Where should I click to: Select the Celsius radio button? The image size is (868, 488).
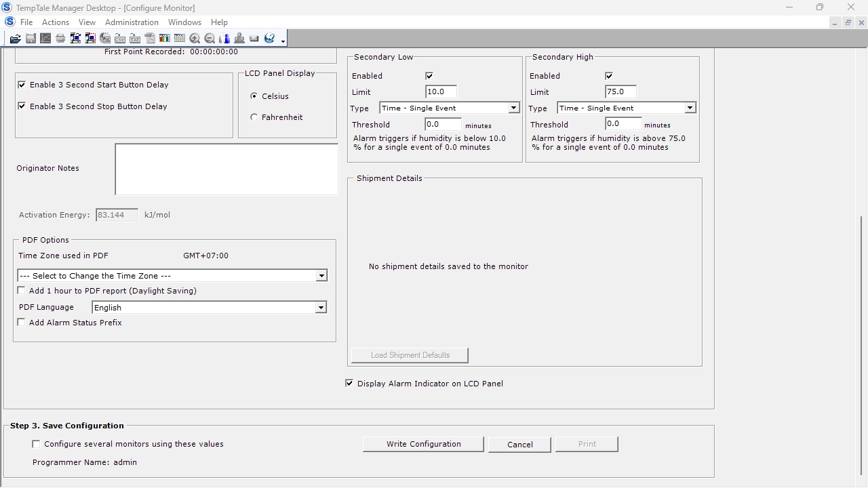pos(254,96)
